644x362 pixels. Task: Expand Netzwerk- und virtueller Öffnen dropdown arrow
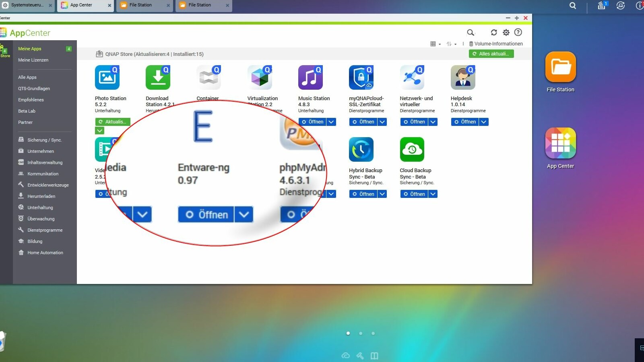[433, 122]
